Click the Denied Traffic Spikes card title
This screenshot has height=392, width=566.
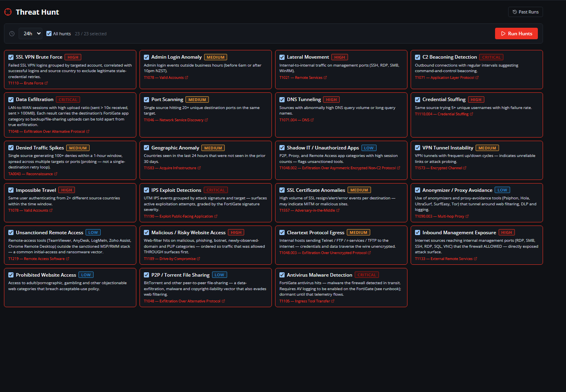(x=40, y=148)
